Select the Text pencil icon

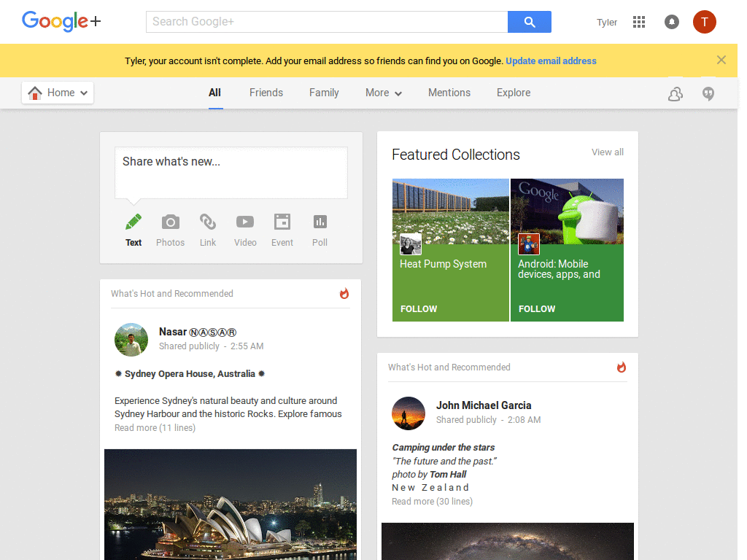pos(133,222)
